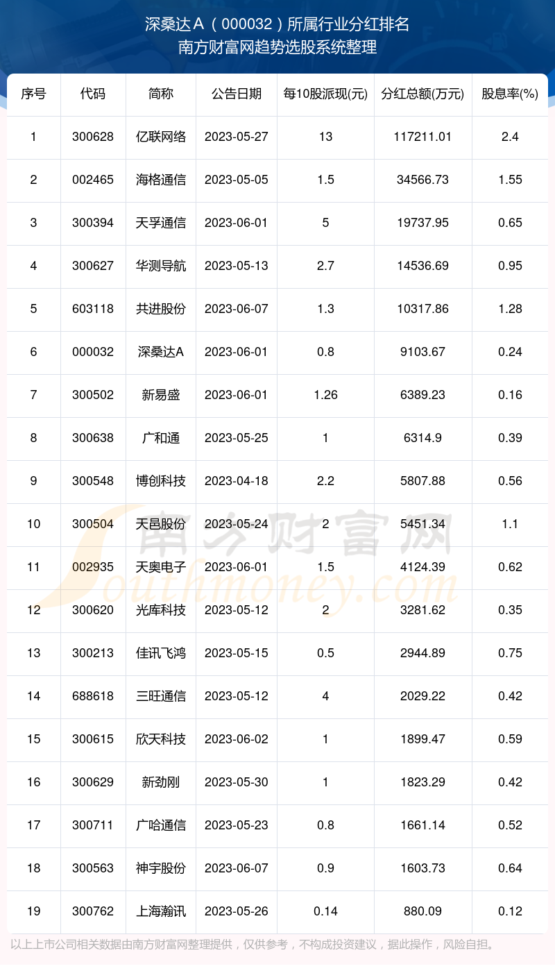555x980 pixels.
Task: Click the date 2023-06-02
Action: pyautogui.click(x=237, y=739)
